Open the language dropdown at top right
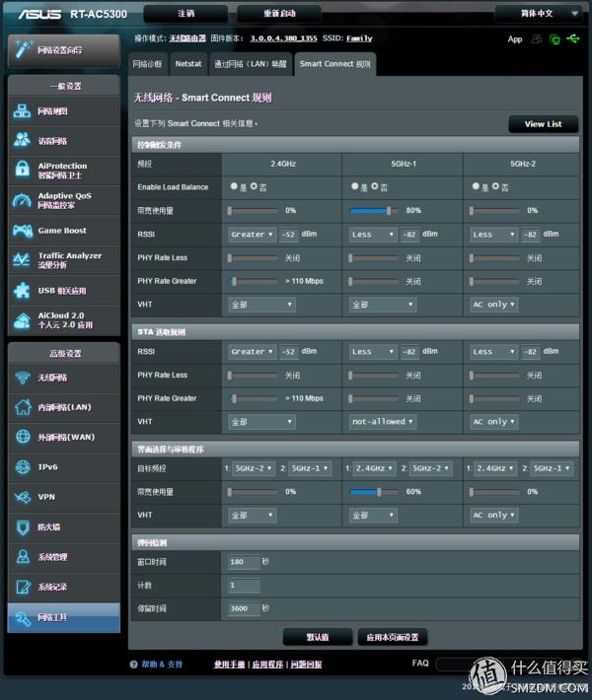Viewport: 592px width, 700px height. pyautogui.click(x=539, y=14)
